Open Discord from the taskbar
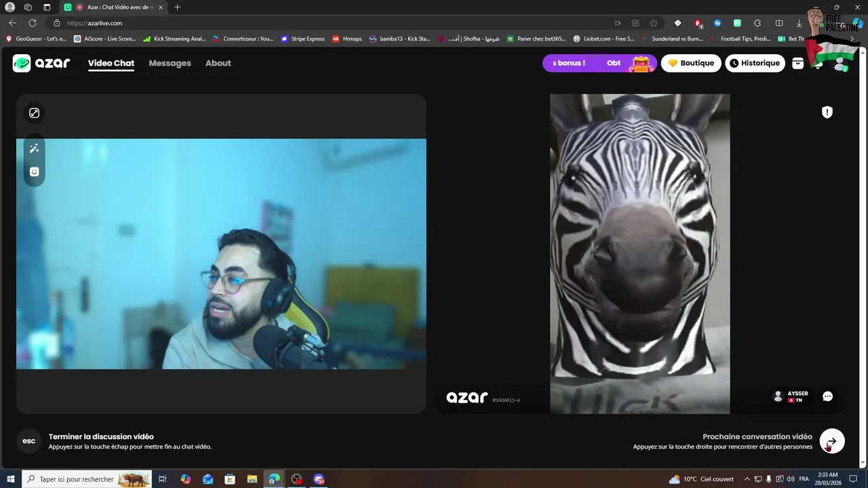 click(319, 479)
